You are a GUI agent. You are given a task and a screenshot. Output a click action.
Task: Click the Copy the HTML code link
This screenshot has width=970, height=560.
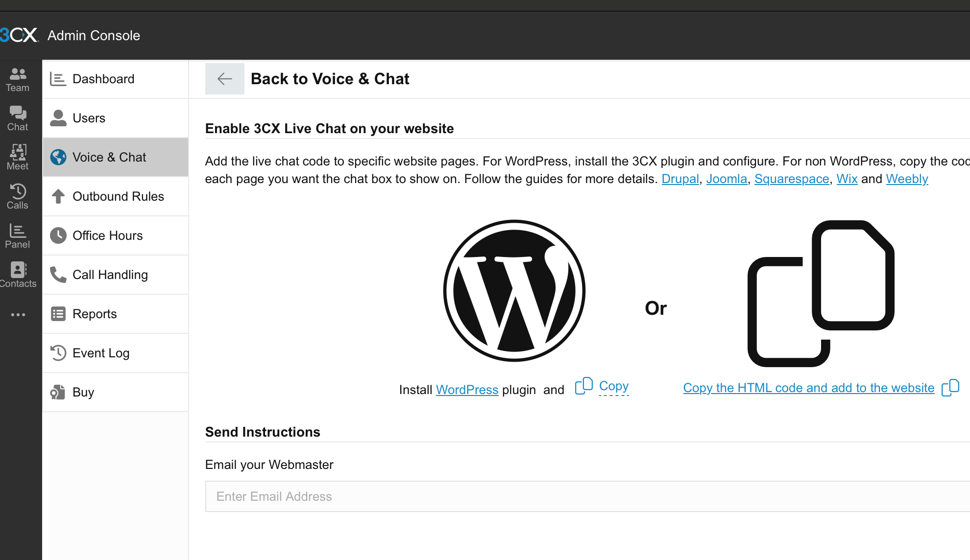click(x=808, y=388)
